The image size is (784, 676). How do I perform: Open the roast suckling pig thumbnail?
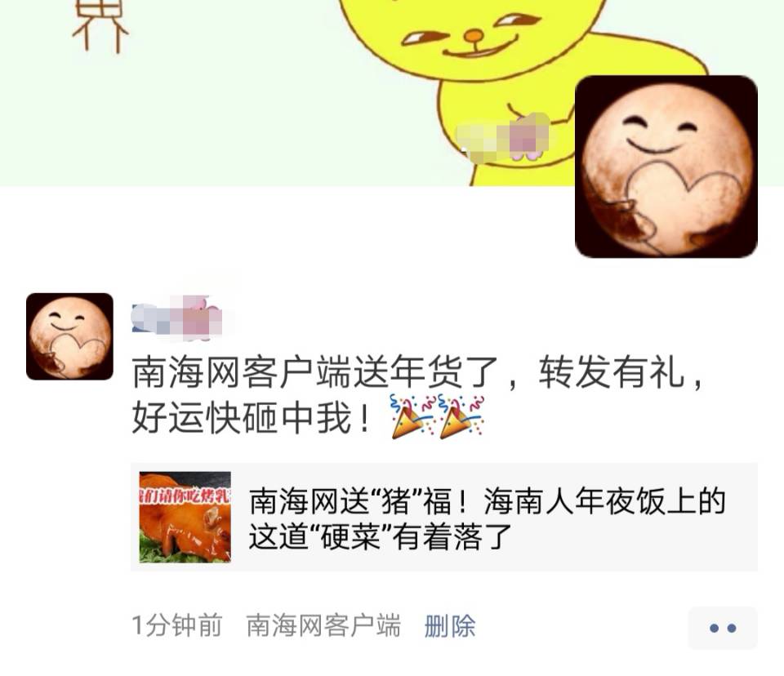point(185,517)
